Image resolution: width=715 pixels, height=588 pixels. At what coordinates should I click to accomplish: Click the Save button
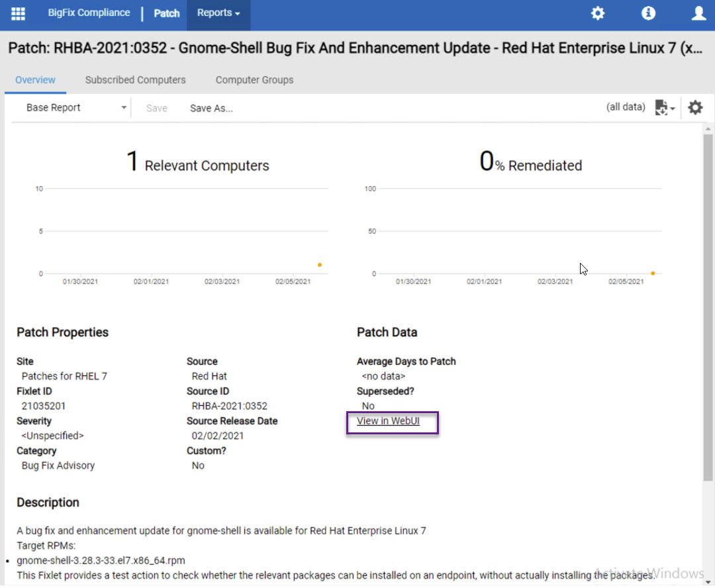[156, 108]
